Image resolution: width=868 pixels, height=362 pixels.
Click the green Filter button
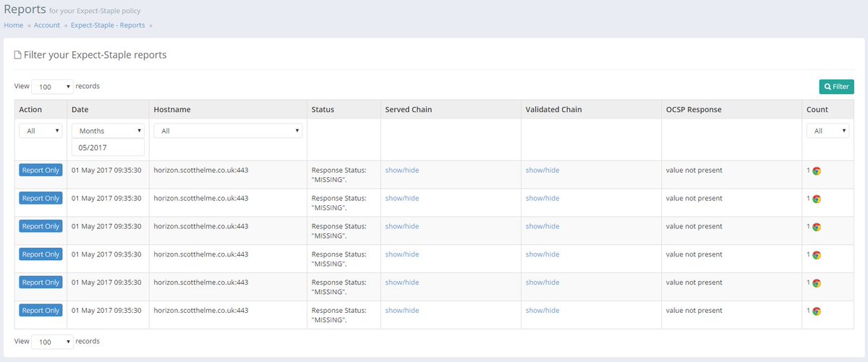click(x=836, y=87)
